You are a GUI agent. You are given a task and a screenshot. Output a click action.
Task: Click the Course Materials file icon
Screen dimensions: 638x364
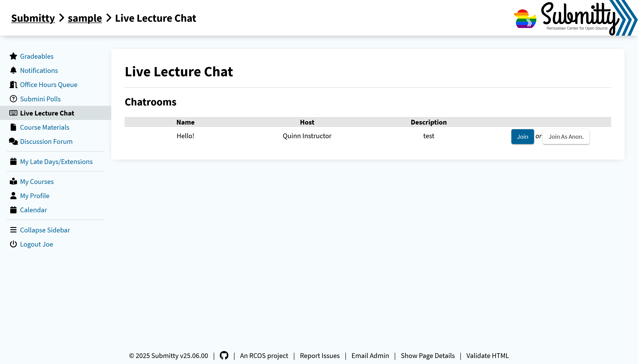[13, 127]
